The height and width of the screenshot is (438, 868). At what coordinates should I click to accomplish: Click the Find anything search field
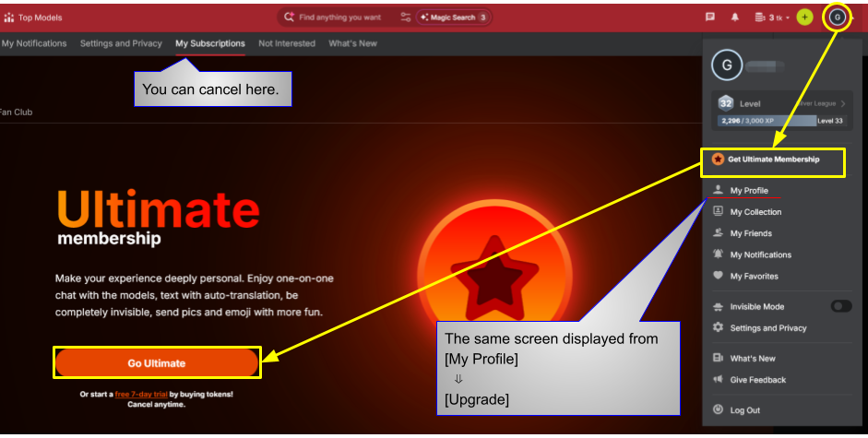click(339, 18)
